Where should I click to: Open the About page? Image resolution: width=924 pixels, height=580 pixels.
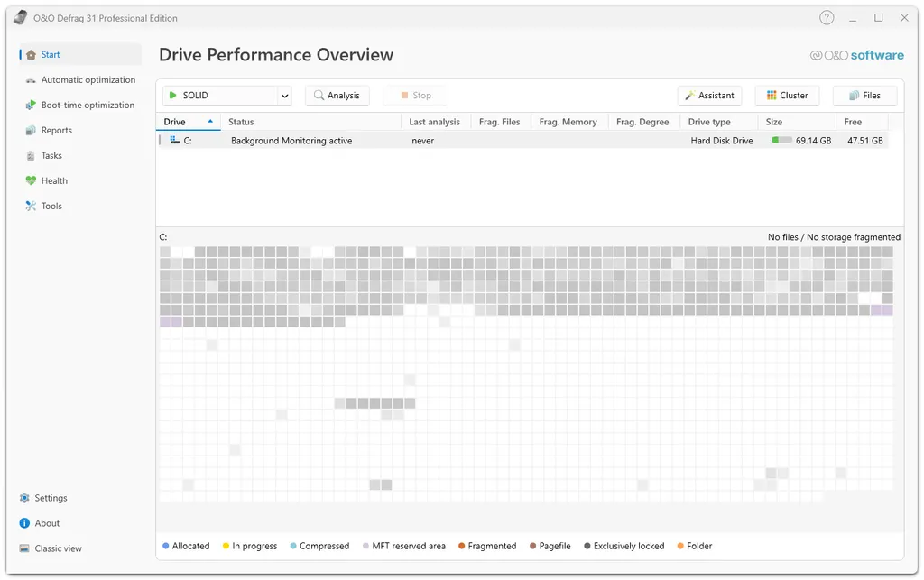40,523
